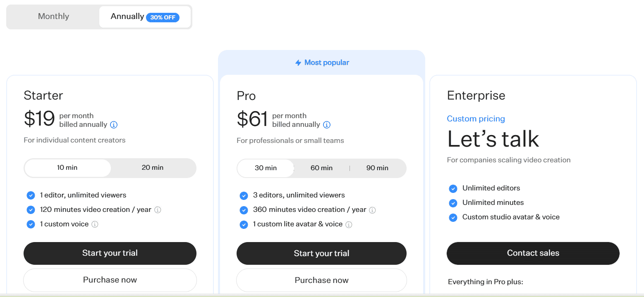Click the lightning bolt Most popular icon

coord(298,63)
